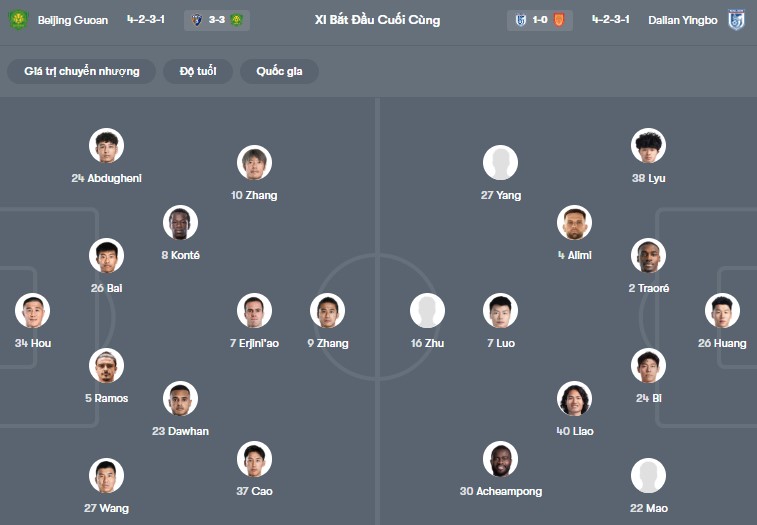
Task: Select the Độ tuổi filter
Action: click(x=198, y=71)
